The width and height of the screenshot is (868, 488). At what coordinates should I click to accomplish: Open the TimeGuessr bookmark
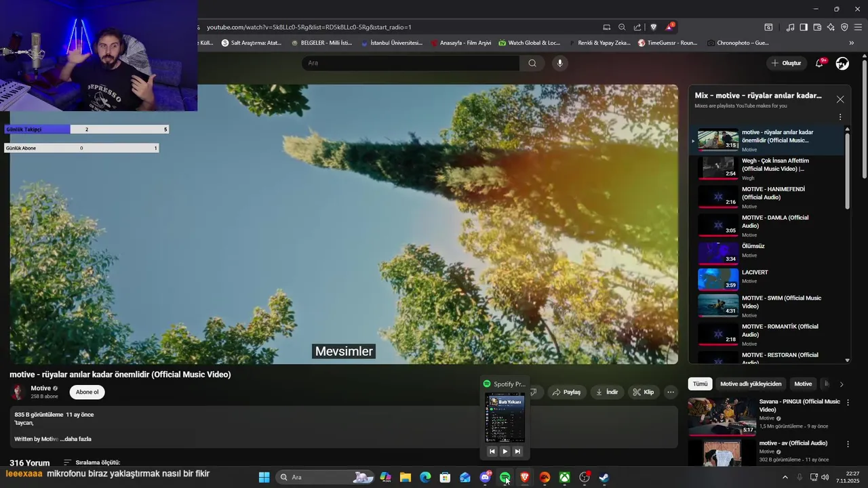667,43
